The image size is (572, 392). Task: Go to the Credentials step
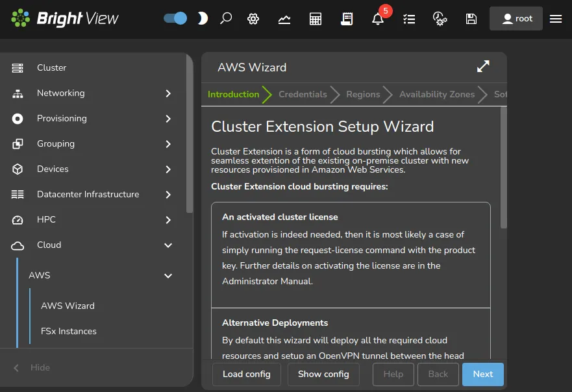(303, 95)
